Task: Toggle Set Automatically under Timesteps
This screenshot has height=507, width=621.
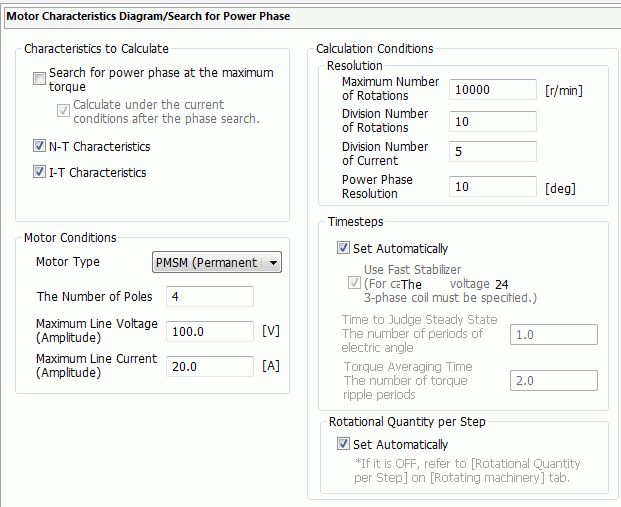Action: (344, 248)
